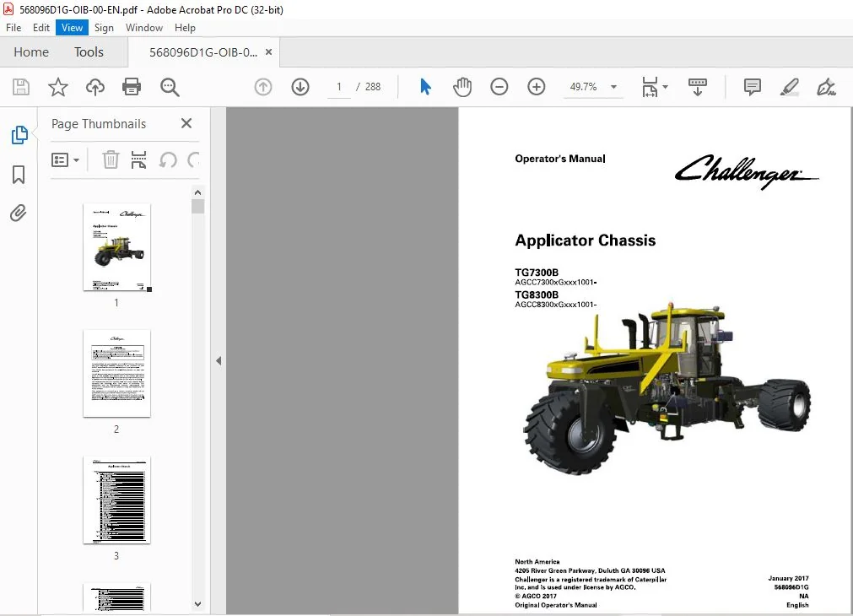This screenshot has height=616, width=853.
Task: Open the zoom level dropdown arrow
Action: (613, 87)
